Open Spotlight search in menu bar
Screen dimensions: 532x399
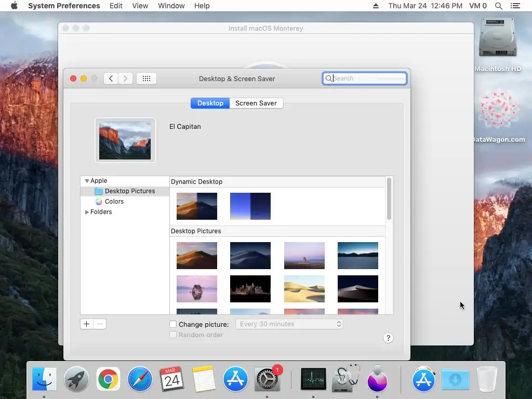pyautogui.click(x=498, y=6)
